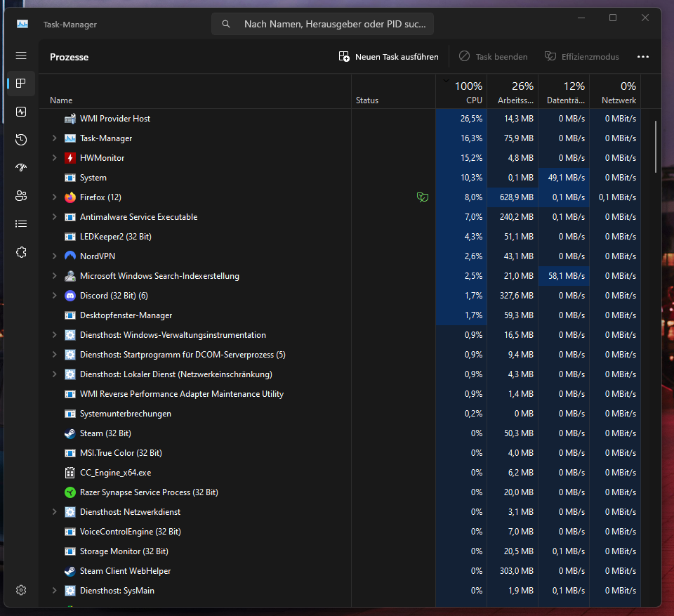This screenshot has width=674, height=616.
Task: Expand the Discord (32 Bit) (6) group
Action: tap(54, 296)
